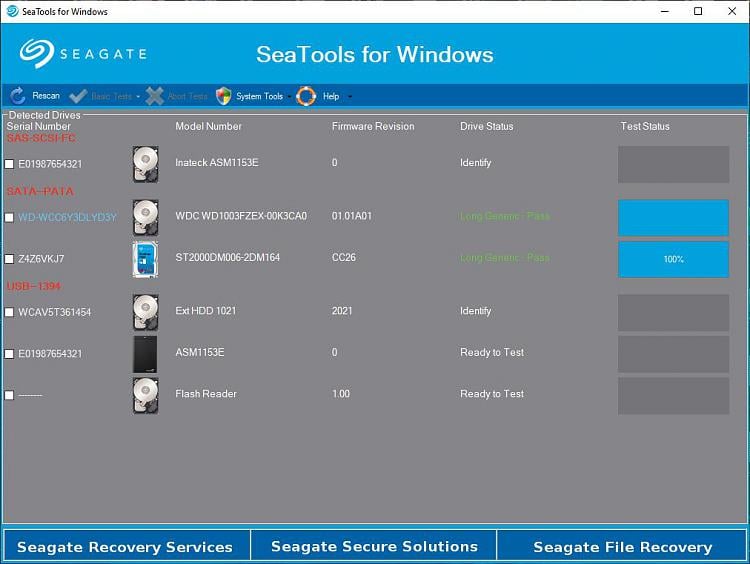Image resolution: width=750 pixels, height=564 pixels.
Task: Click the Drive Status column header
Action: coord(486,126)
